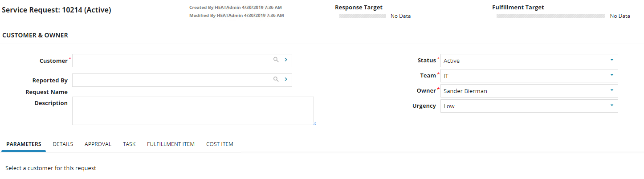Click the 'Select a customer for this request' message

pos(51,168)
